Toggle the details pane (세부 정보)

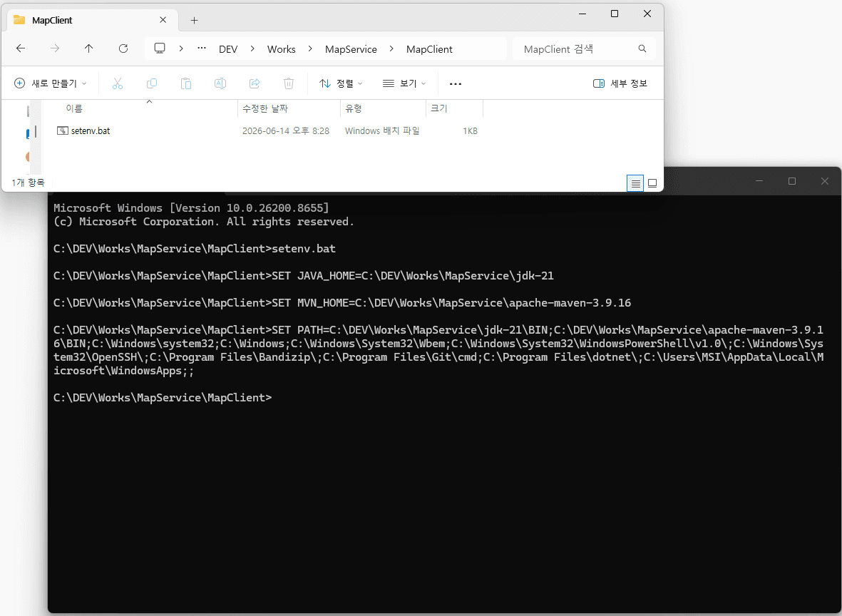(620, 83)
